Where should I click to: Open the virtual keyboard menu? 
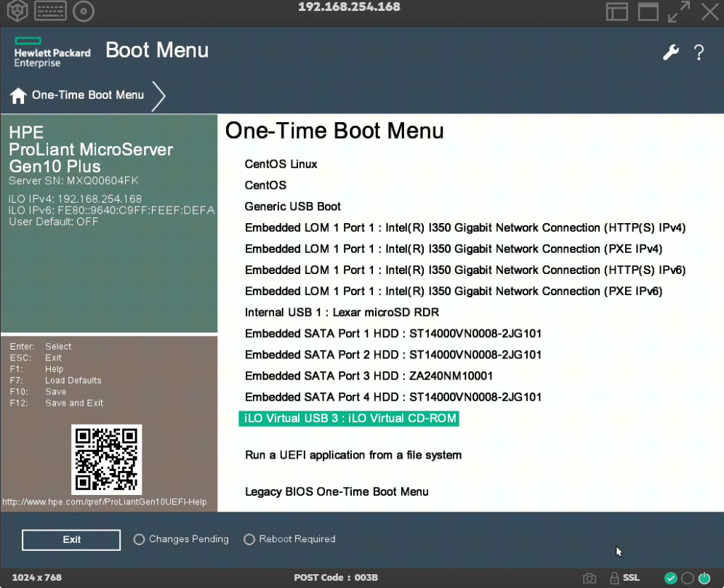tap(50, 11)
